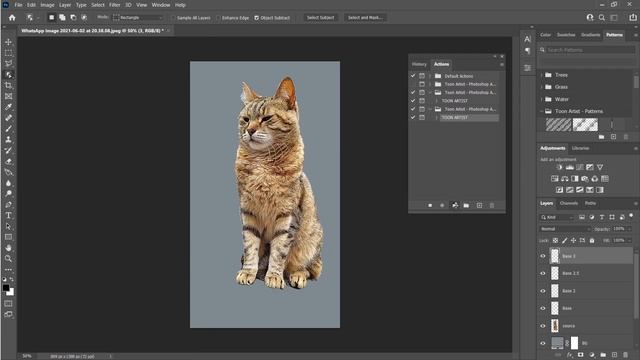Switch to the History tab
Screen dimensions: 640x360
419,64
